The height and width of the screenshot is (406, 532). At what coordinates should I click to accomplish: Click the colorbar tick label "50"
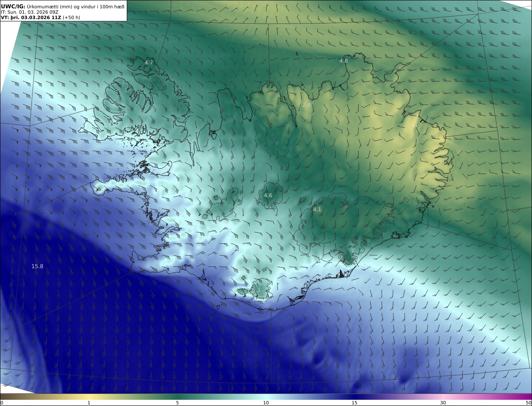tap(529, 403)
